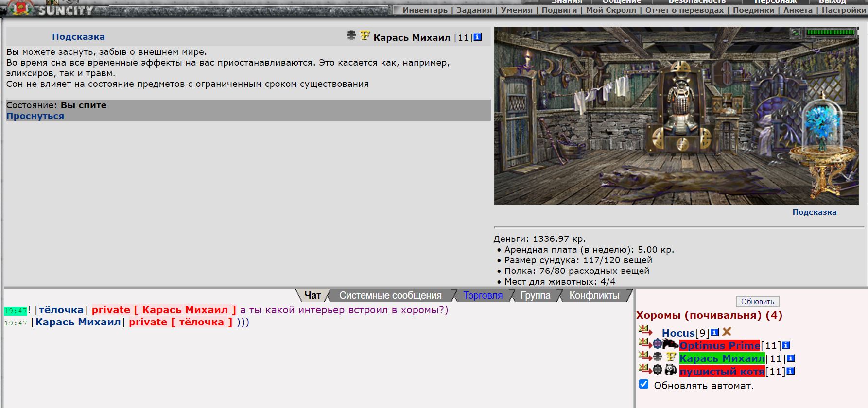Open Инвентарь menu item
The width and height of the screenshot is (868, 408).
point(425,10)
